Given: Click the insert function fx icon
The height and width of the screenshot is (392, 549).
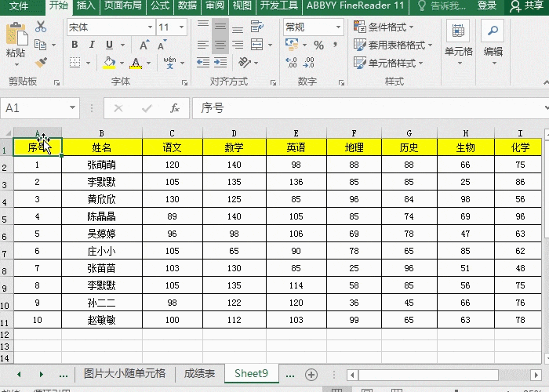Looking at the screenshot, I should pos(175,108).
